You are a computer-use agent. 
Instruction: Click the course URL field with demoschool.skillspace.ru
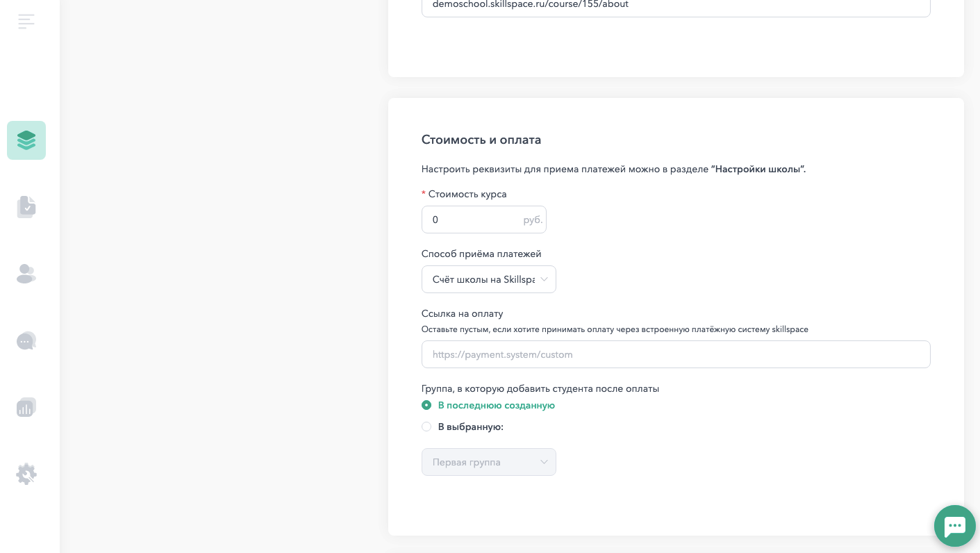pyautogui.click(x=676, y=6)
